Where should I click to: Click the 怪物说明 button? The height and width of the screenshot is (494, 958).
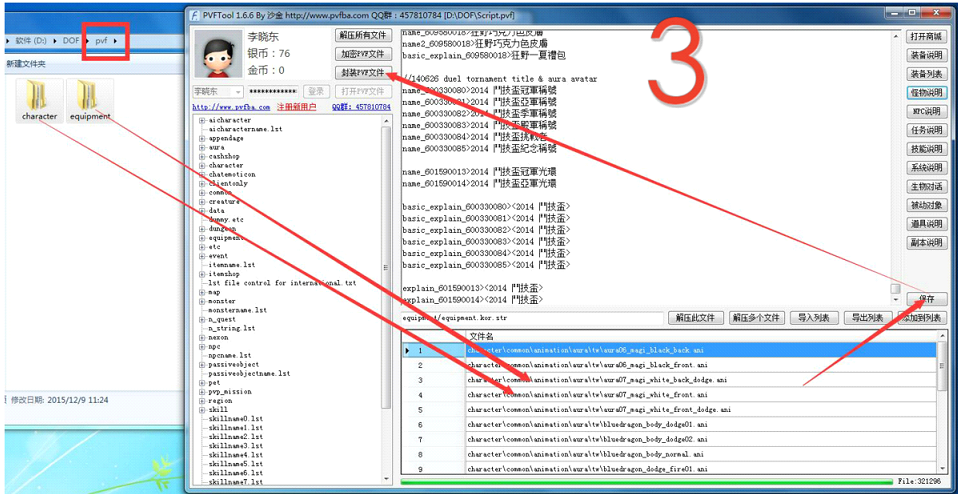pos(926,93)
